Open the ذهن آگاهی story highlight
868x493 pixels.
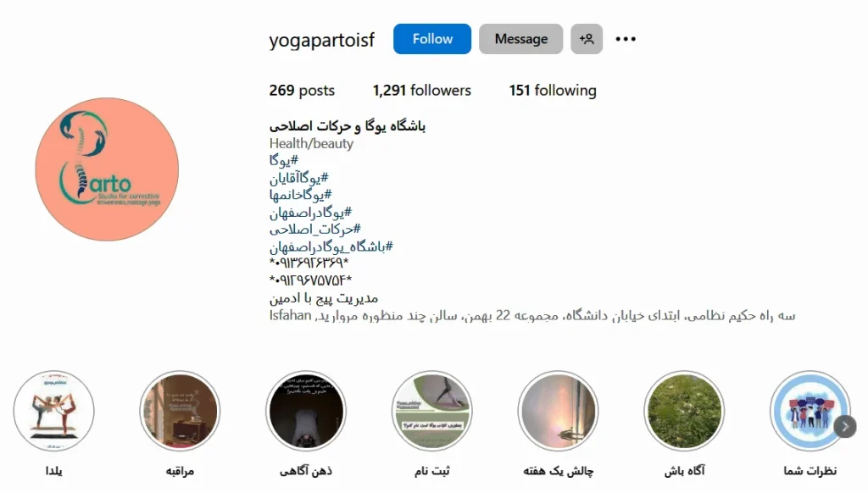306,411
